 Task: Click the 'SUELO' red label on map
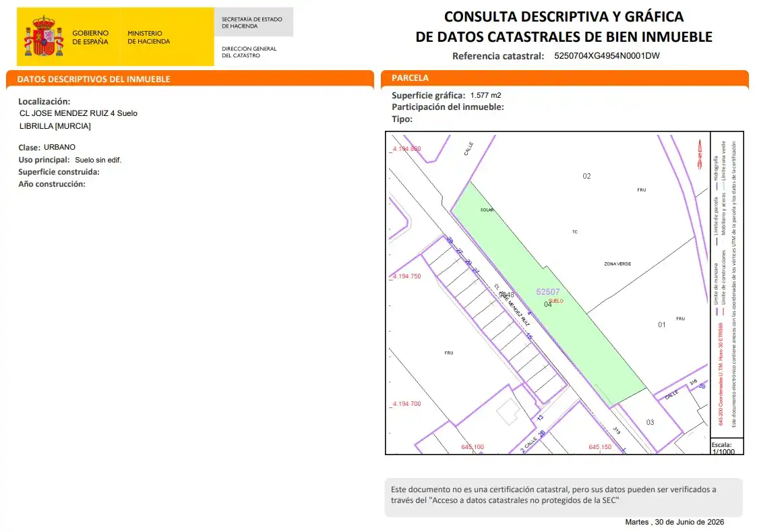point(555,301)
